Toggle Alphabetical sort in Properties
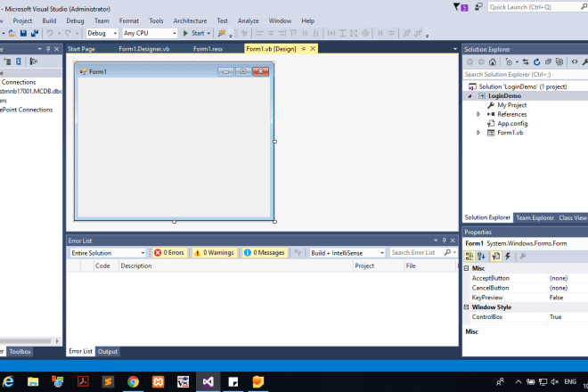 point(481,257)
